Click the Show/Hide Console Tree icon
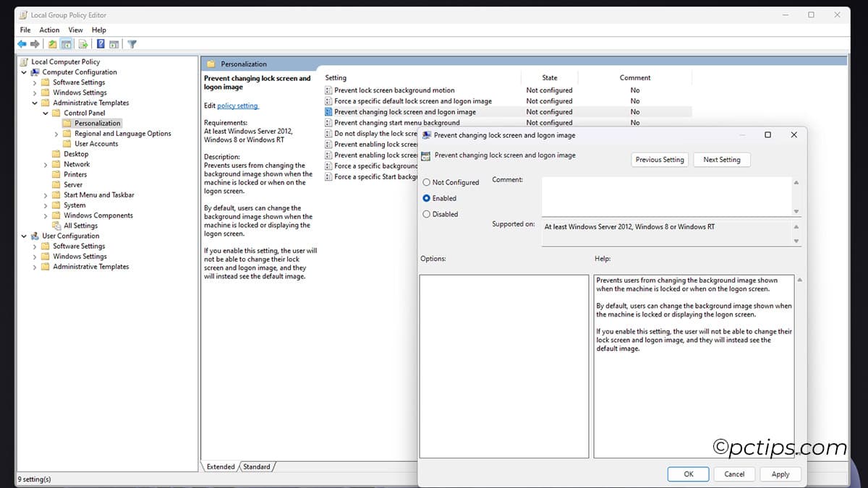The image size is (868, 488). pyautogui.click(x=66, y=43)
